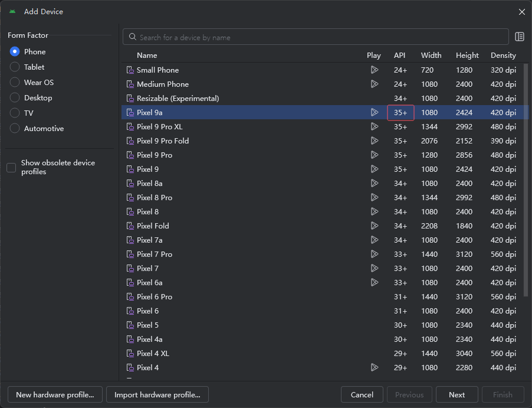The height and width of the screenshot is (408, 532).
Task: Click Import hardware profile button
Action: point(157,395)
